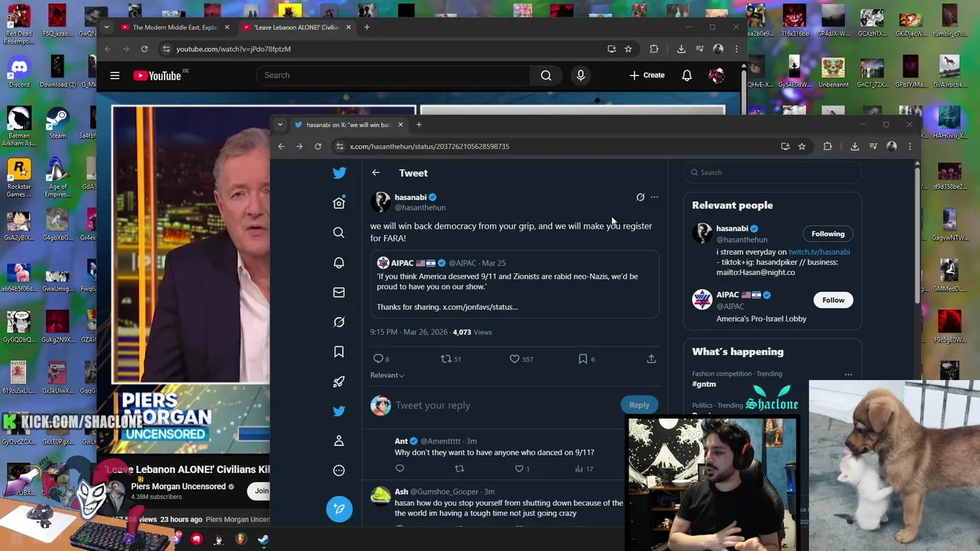Viewport: 980px width, 551px height.
Task: Open new tab in X browser window
Action: tap(419, 125)
